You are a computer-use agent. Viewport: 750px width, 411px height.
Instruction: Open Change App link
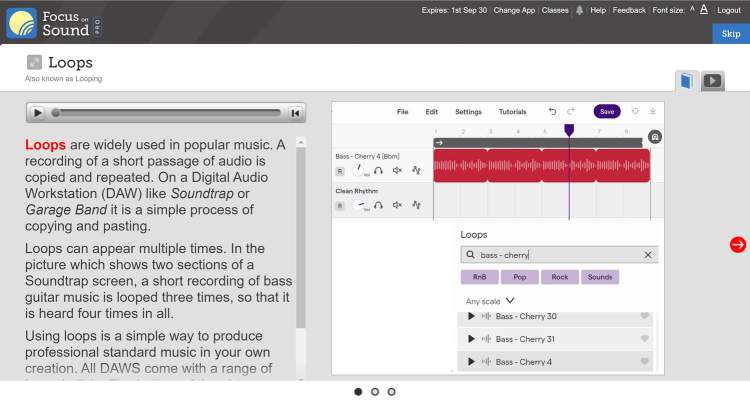click(x=514, y=10)
